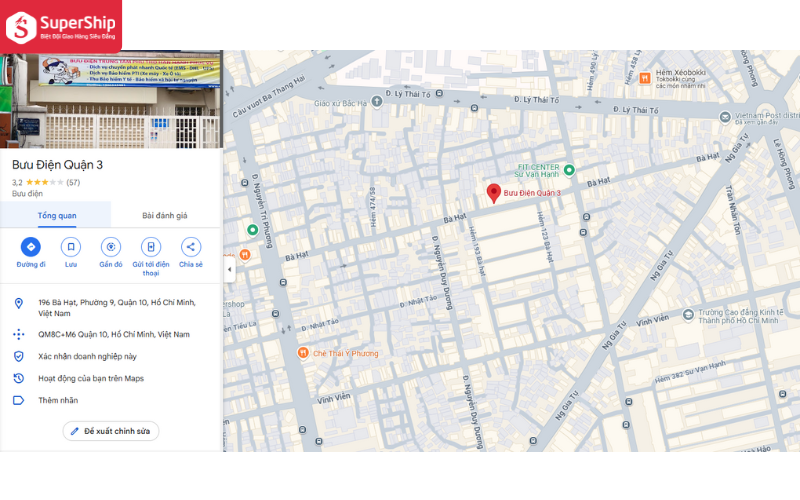Click the address 196 Bà Hạt text
Screen dimensions: 800x500
117,308
